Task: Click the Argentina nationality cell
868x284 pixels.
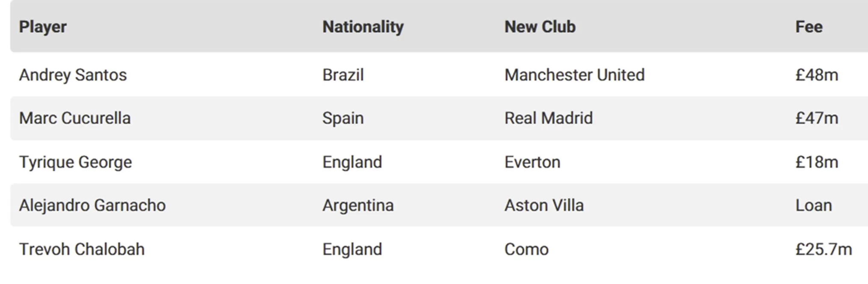Action: (358, 206)
